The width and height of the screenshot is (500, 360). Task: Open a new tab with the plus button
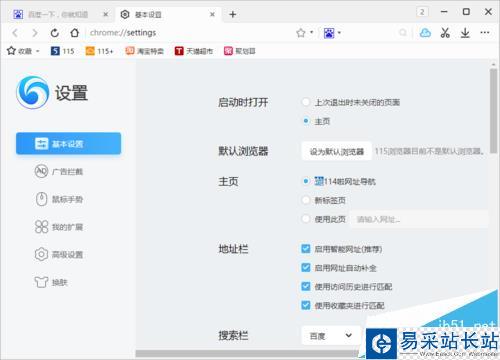pos(233,14)
